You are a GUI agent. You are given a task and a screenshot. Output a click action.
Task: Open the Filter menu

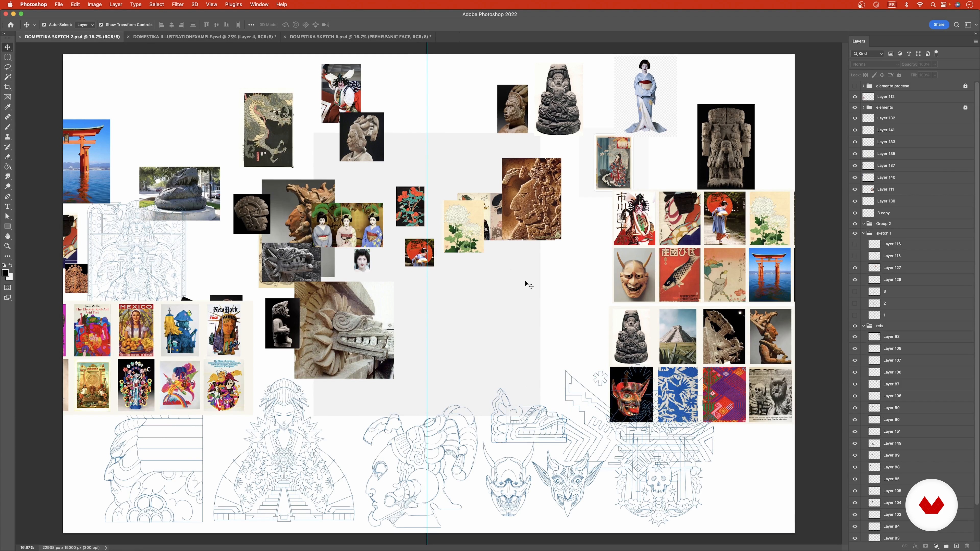click(x=177, y=5)
